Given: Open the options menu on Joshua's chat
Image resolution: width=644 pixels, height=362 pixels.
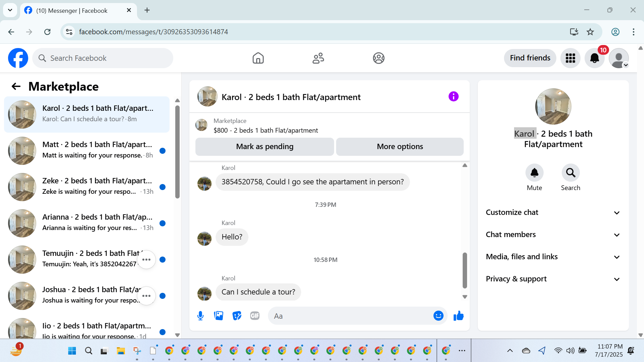Looking at the screenshot, I should (x=146, y=296).
